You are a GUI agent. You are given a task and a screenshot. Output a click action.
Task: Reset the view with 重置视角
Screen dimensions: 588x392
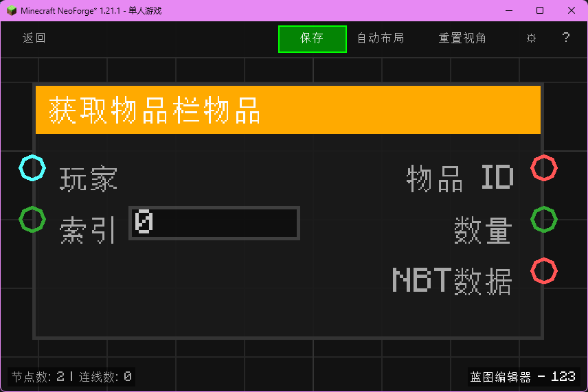click(462, 38)
